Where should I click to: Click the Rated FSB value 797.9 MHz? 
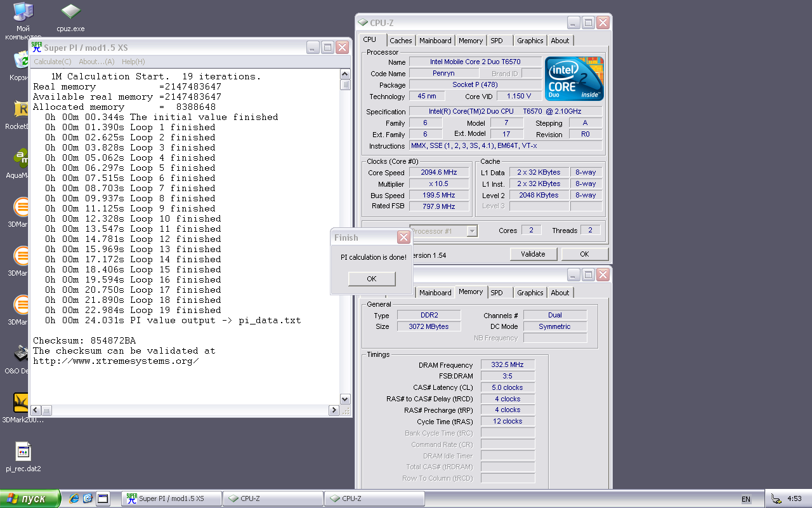point(439,207)
